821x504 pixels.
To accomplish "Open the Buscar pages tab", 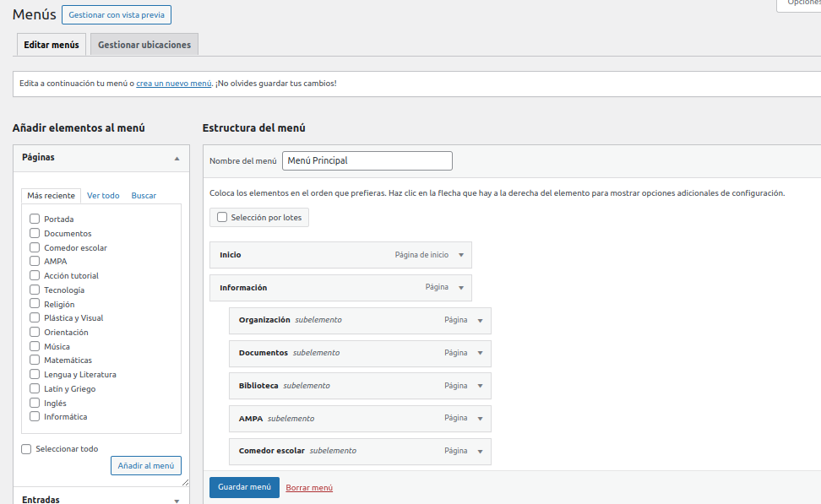I will (144, 196).
